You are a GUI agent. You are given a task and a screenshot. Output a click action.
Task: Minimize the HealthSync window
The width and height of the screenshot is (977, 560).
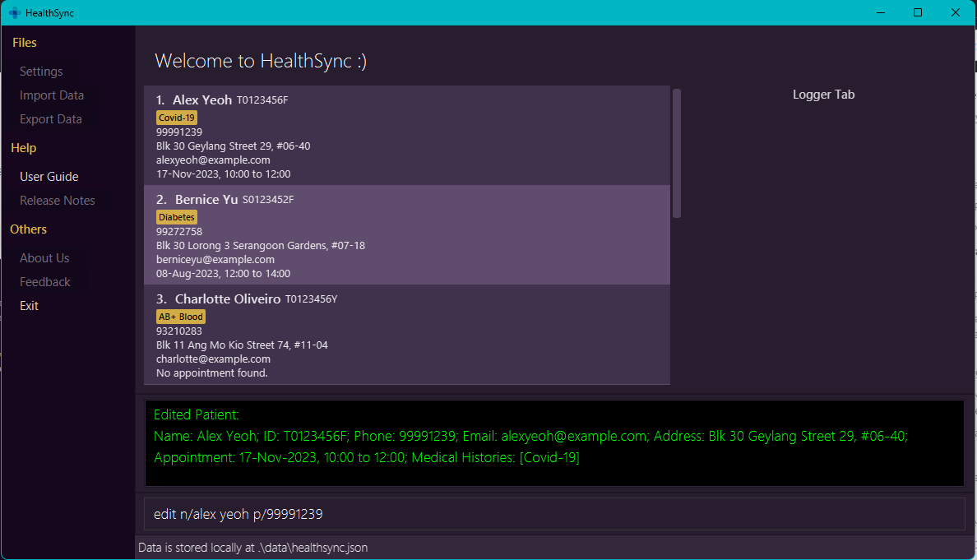tap(881, 12)
